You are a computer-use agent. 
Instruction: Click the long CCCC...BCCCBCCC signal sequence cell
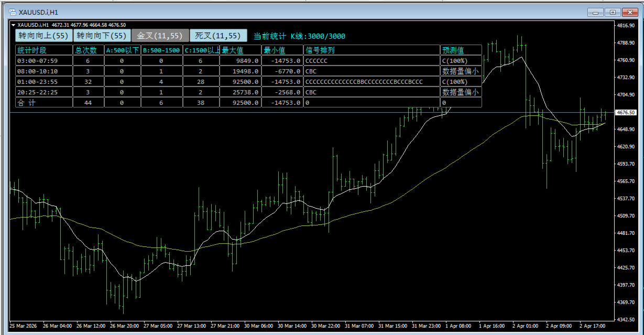tap(372, 82)
